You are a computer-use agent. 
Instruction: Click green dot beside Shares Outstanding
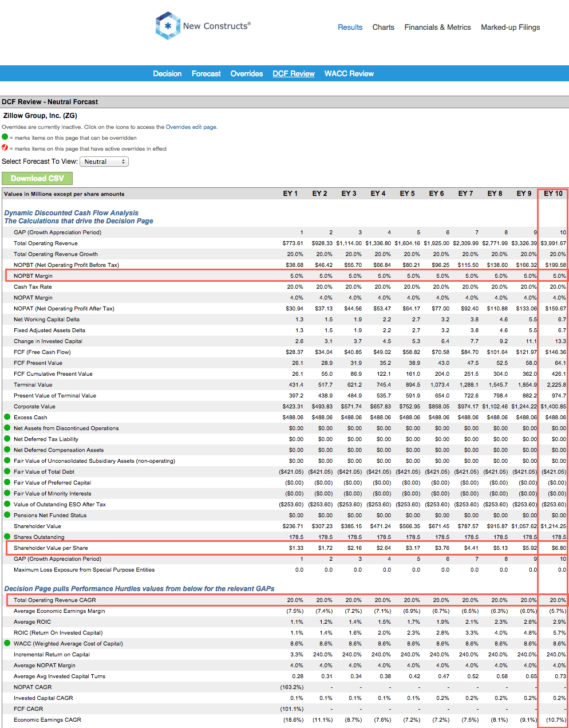pos(7,537)
